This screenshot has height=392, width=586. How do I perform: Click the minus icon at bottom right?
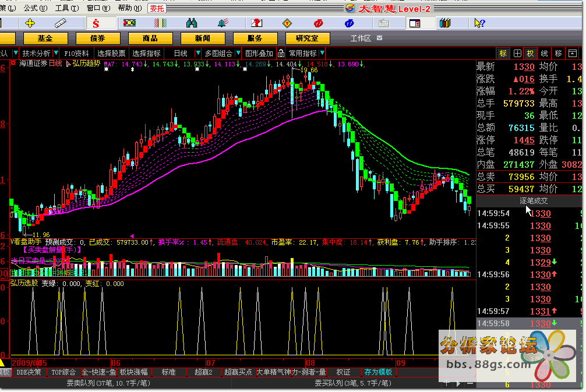(x=469, y=383)
